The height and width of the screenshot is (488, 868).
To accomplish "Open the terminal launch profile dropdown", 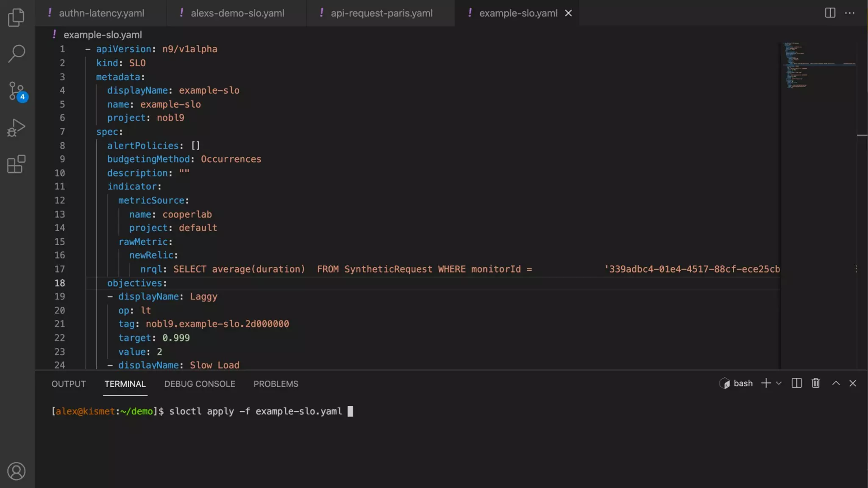I will 779,383.
